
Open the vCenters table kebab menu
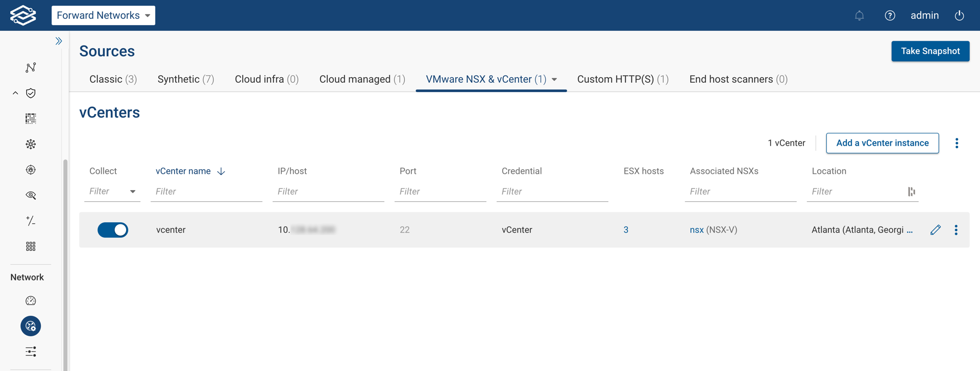(x=957, y=143)
